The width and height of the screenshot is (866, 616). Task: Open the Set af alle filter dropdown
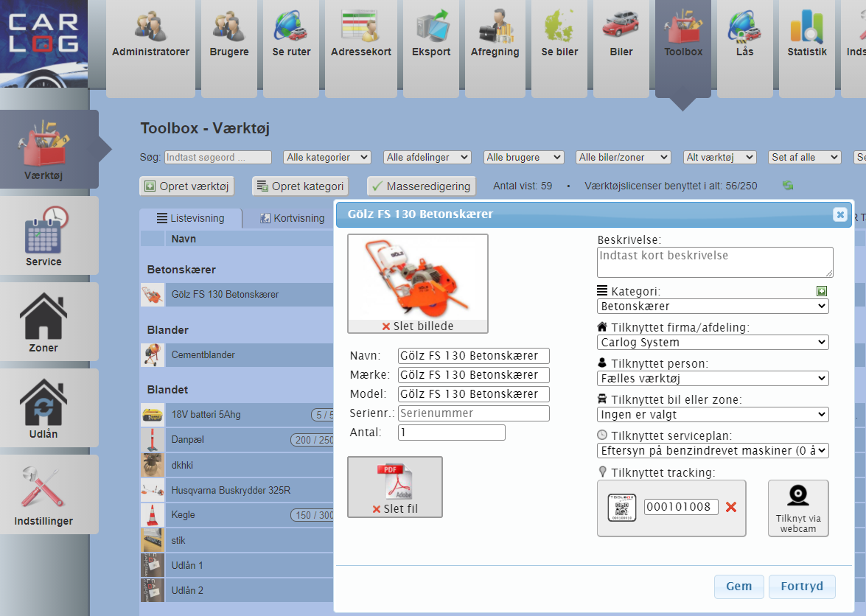[x=805, y=157]
